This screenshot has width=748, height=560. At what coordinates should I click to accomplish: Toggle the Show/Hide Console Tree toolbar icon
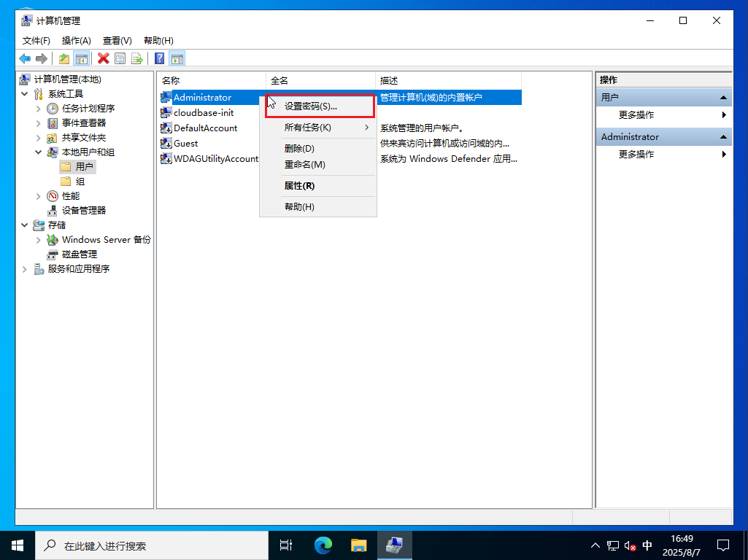[x=82, y=58]
